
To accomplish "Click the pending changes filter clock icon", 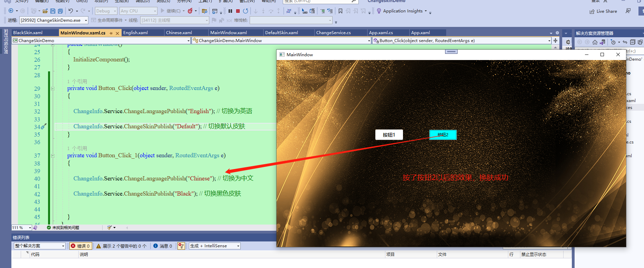I will [613, 42].
